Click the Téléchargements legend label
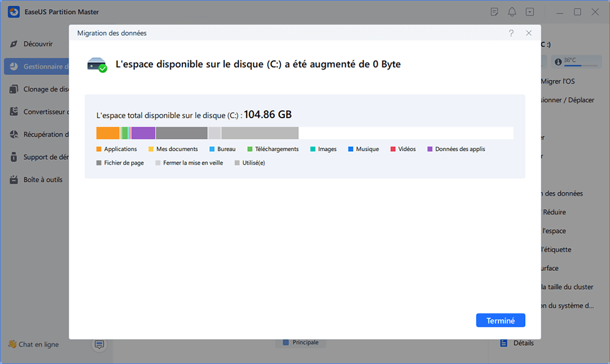This screenshot has width=610, height=364. pyautogui.click(x=276, y=149)
